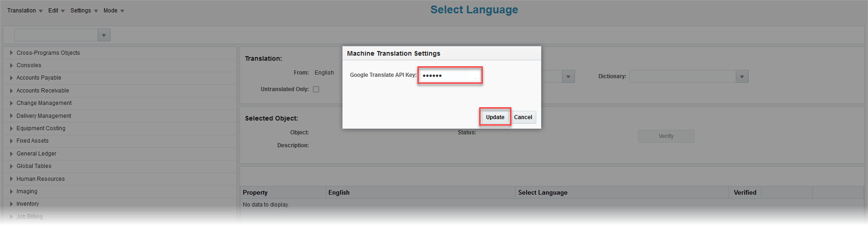Click the Google Translate API Key field
868x225 pixels.
click(450, 75)
